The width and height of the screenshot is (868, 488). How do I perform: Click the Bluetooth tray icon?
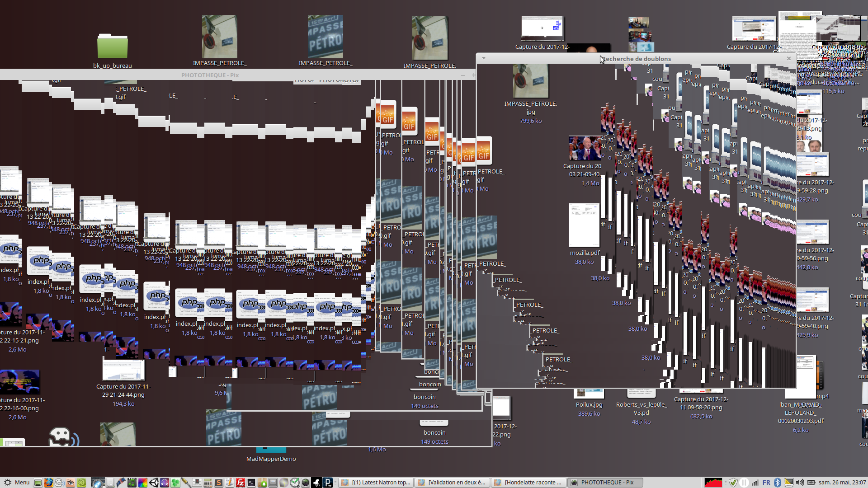click(x=778, y=483)
